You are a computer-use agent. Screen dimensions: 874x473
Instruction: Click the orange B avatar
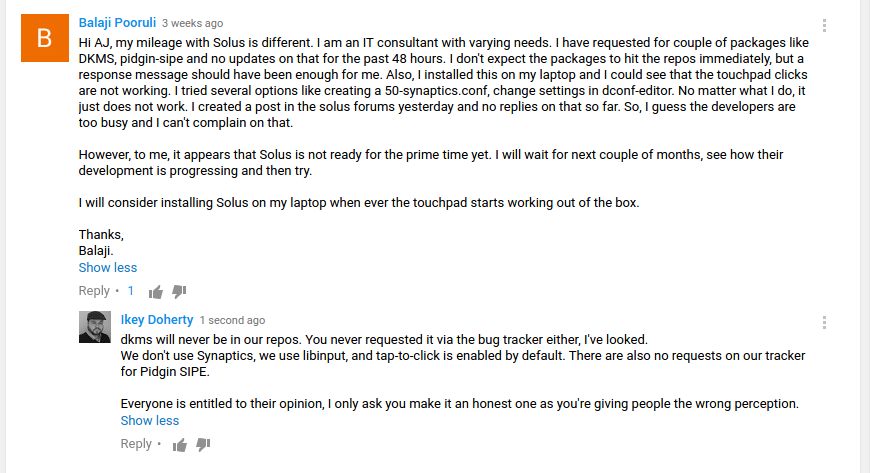45,38
